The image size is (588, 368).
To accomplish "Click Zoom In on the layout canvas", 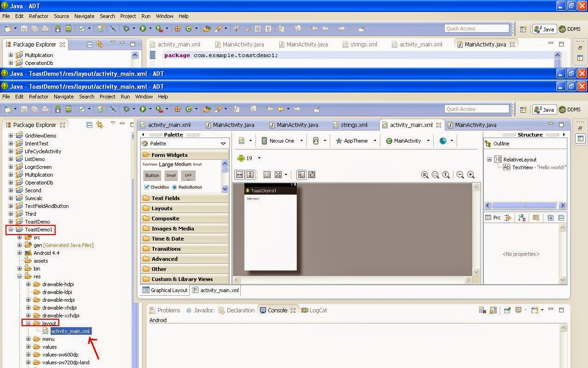I will [x=471, y=175].
